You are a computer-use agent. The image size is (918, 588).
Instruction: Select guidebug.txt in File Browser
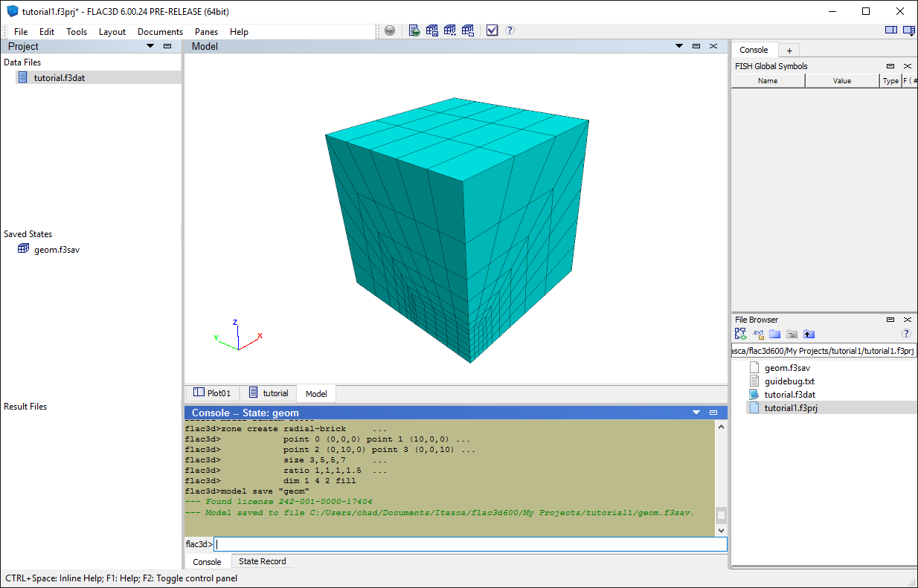[x=789, y=381]
